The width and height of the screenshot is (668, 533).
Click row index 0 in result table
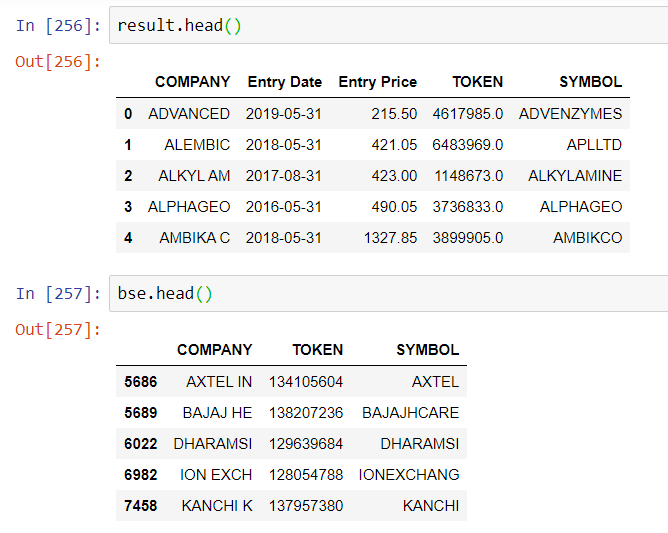[128, 114]
